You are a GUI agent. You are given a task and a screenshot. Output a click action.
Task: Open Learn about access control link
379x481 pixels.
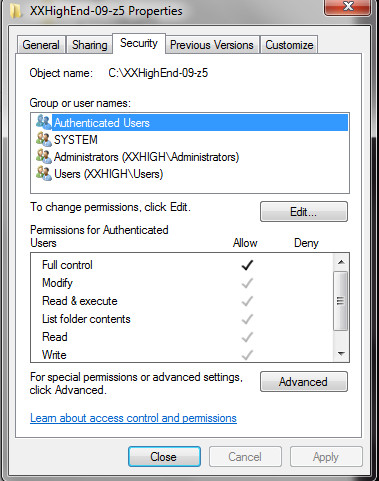[133, 418]
